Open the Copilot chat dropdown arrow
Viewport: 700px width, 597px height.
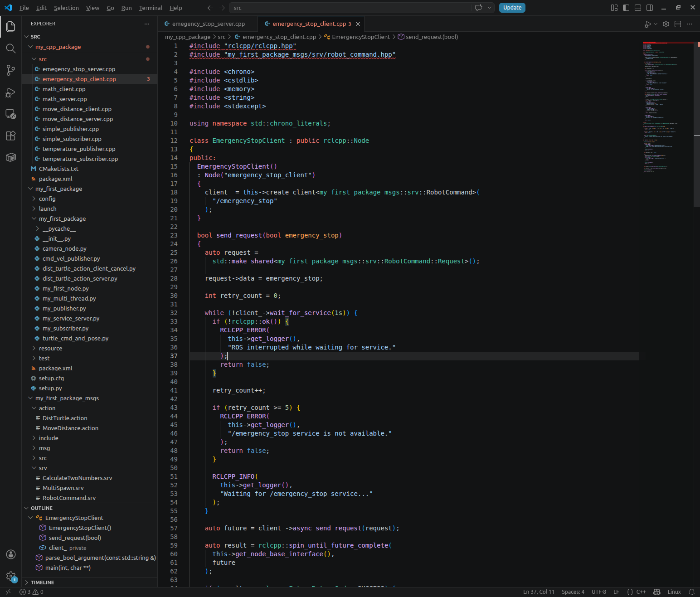click(x=490, y=8)
